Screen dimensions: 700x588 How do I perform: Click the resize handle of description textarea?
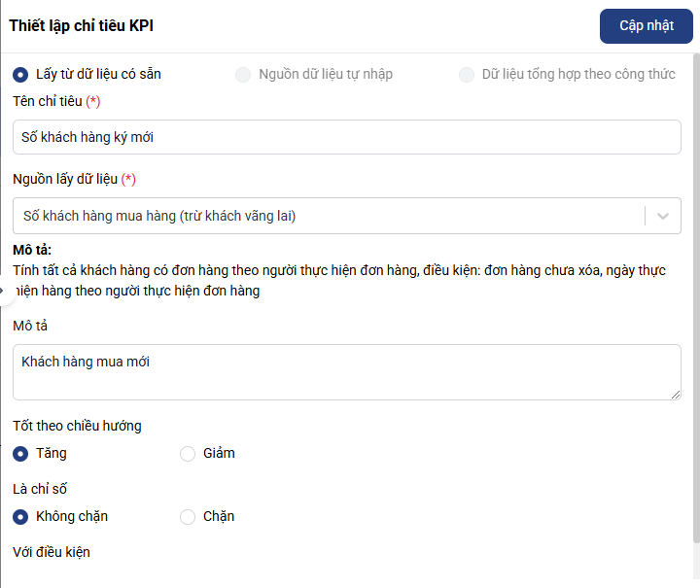click(675, 394)
